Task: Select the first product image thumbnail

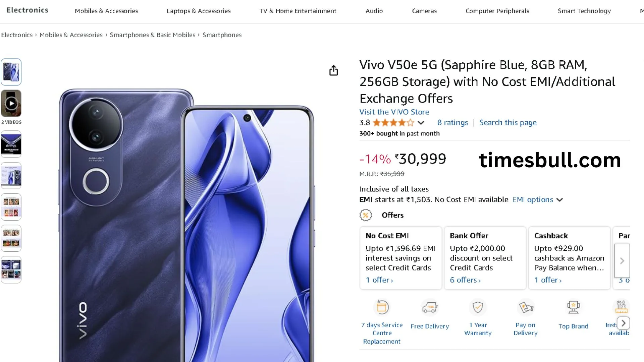Action: click(x=11, y=72)
